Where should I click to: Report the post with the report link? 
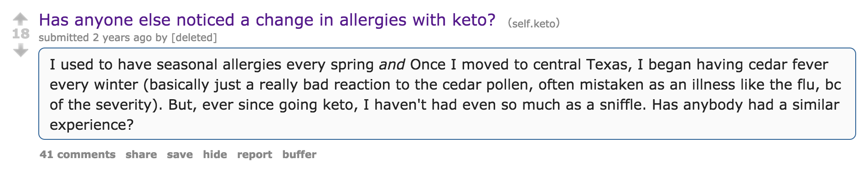(x=254, y=154)
